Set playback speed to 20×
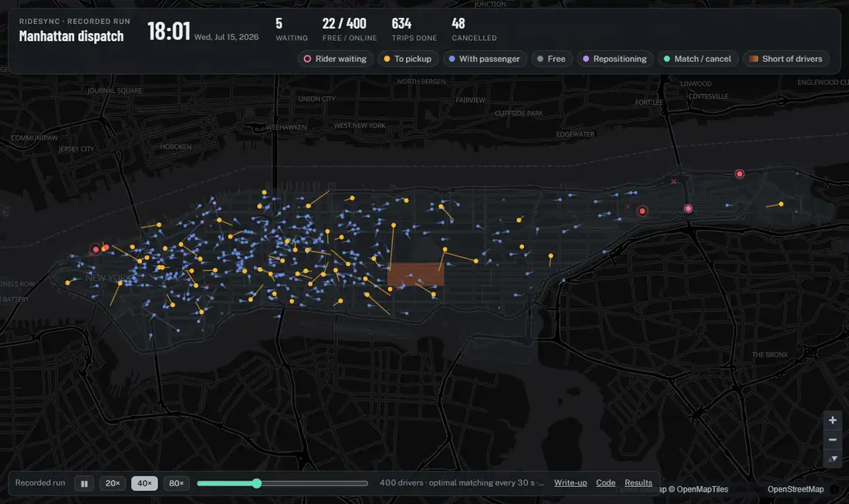The width and height of the screenshot is (849, 504). pyautogui.click(x=113, y=483)
